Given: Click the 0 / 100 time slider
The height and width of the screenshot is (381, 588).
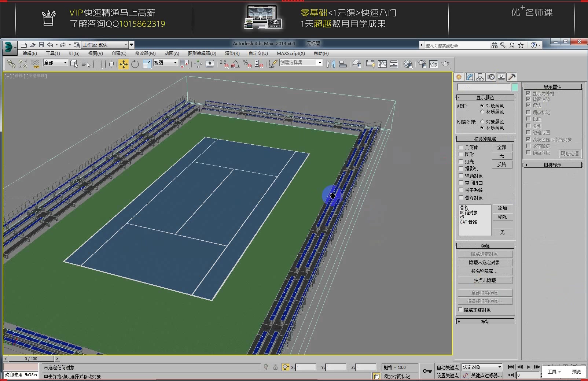Looking at the screenshot, I should pyautogui.click(x=31, y=359).
